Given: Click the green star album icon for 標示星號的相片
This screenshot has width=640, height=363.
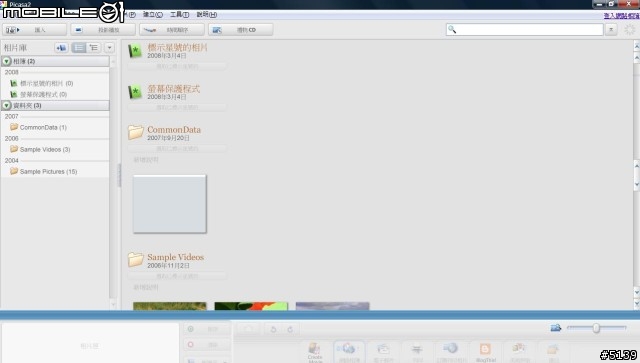Looking at the screenshot, I should (135, 51).
